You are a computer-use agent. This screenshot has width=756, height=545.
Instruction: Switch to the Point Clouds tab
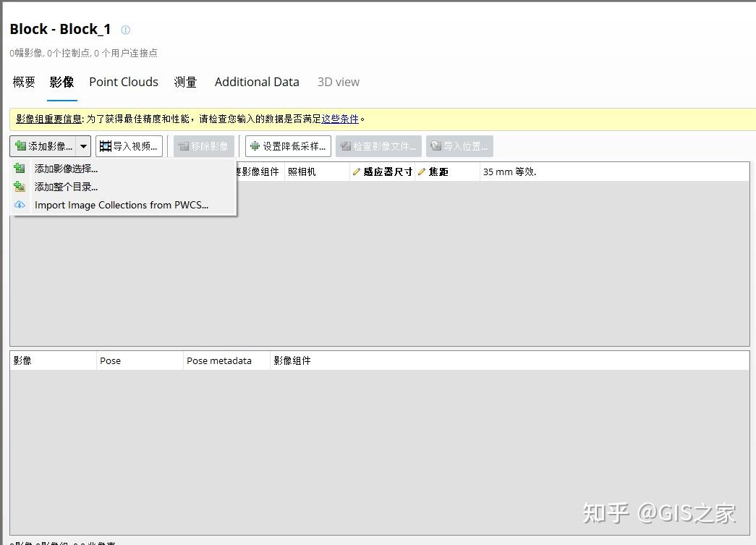pos(123,82)
